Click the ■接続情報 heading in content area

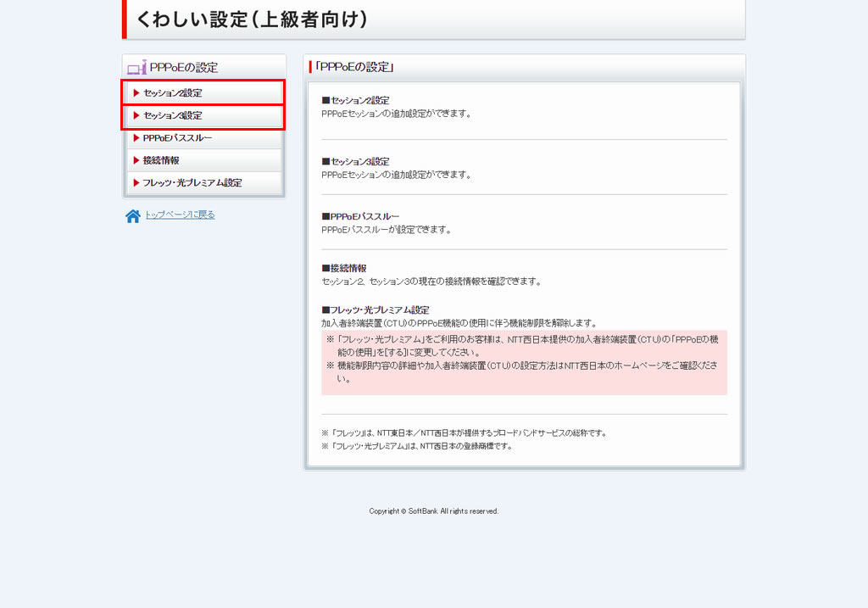click(344, 268)
